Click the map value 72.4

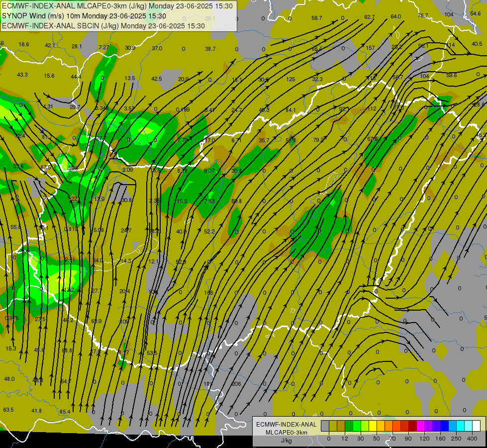[19, 136]
